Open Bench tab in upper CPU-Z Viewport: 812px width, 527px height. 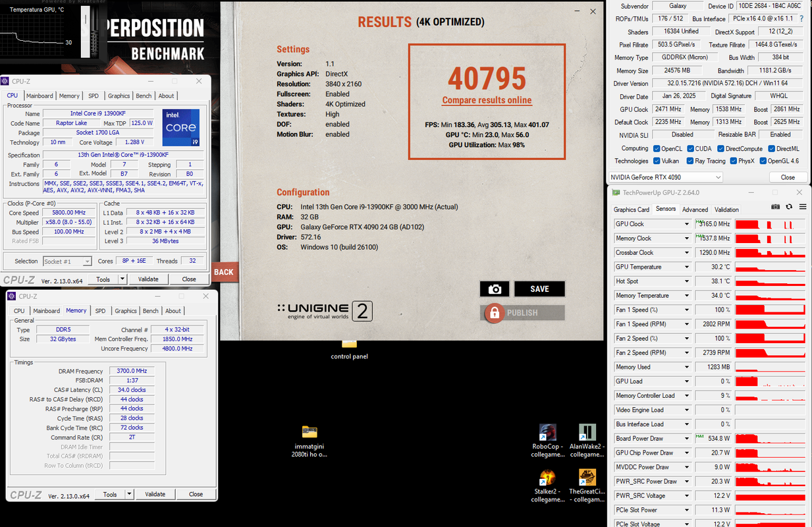coord(144,96)
